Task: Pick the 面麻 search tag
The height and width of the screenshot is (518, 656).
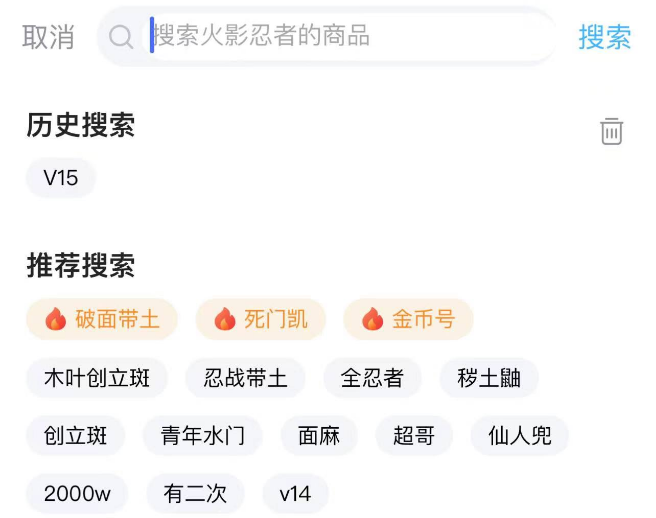Action: pos(319,436)
